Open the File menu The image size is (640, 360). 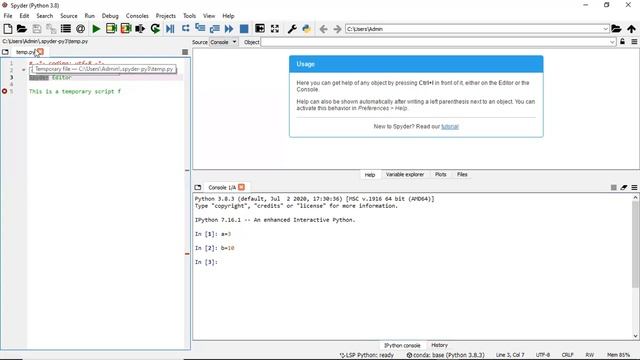coord(8,16)
